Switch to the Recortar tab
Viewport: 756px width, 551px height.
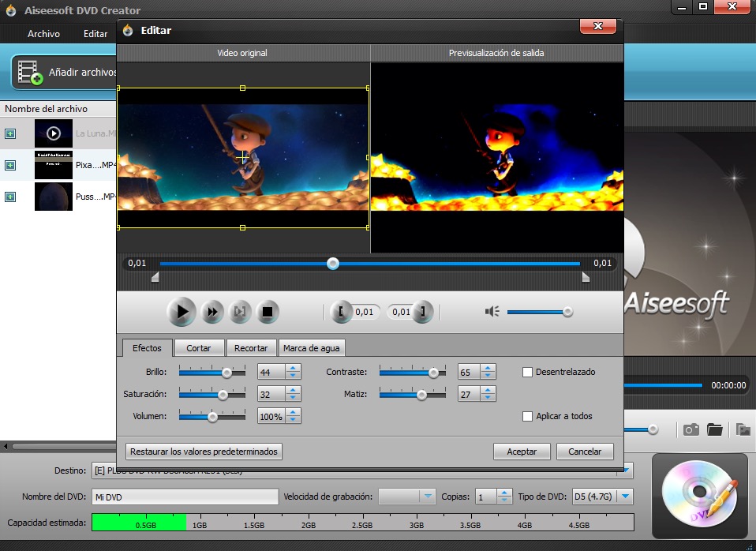(x=251, y=348)
